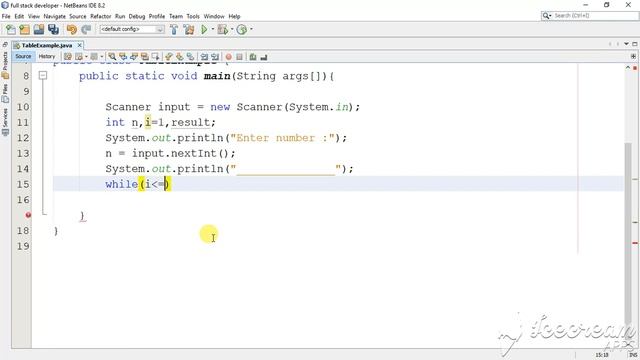Click the red error stripe mark
Screen dimensions: 640x360
635,243
